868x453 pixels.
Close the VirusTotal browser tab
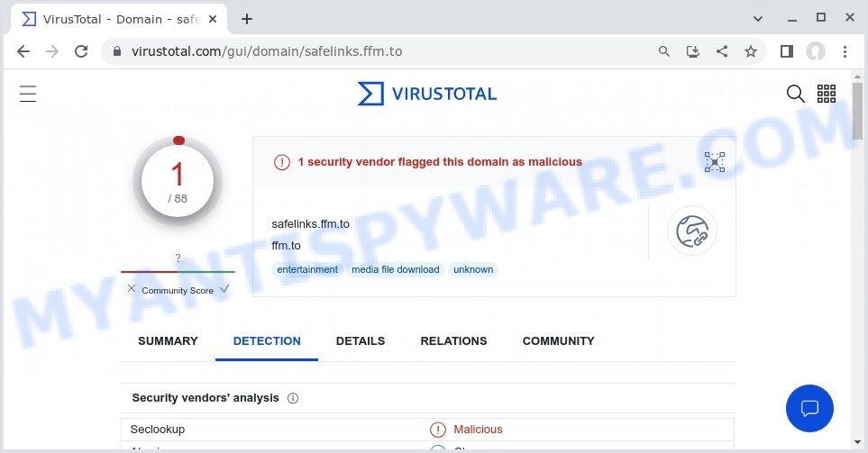tap(213, 19)
